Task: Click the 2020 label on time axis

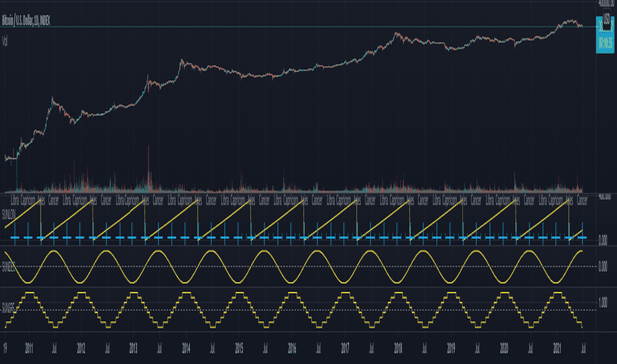Action: (x=504, y=348)
